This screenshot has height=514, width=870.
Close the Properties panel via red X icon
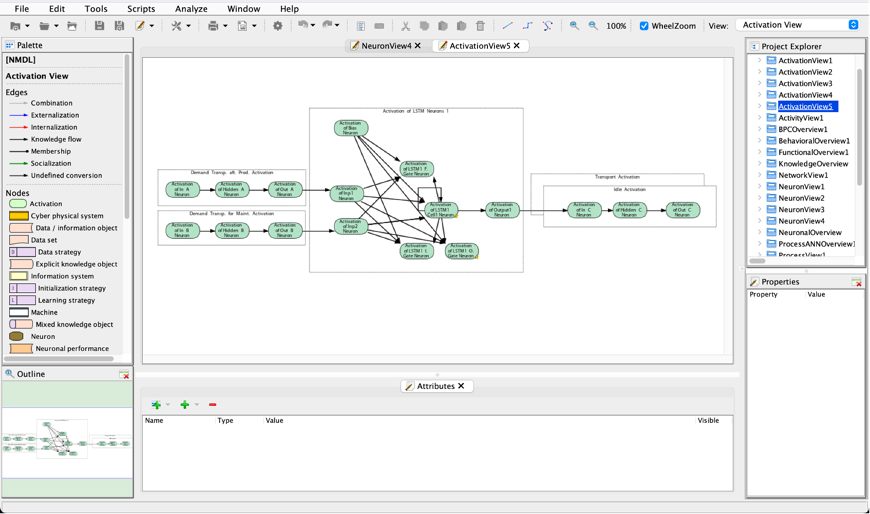(x=856, y=283)
